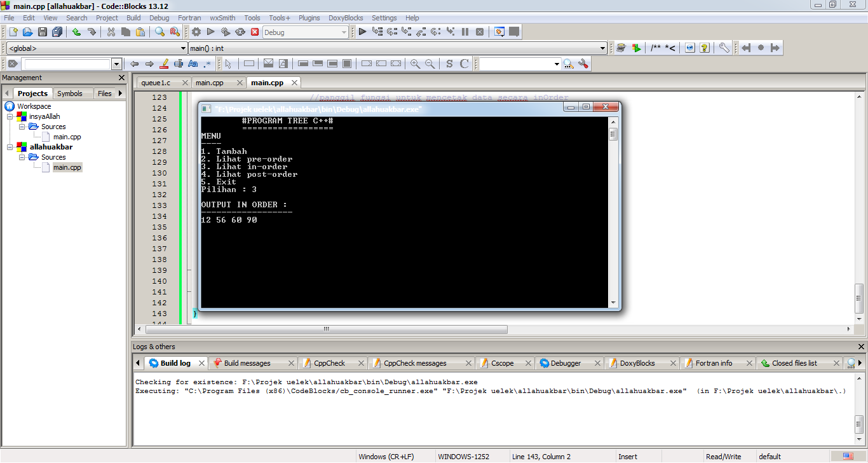
Task: Run the program with the play icon
Action: coord(211,32)
